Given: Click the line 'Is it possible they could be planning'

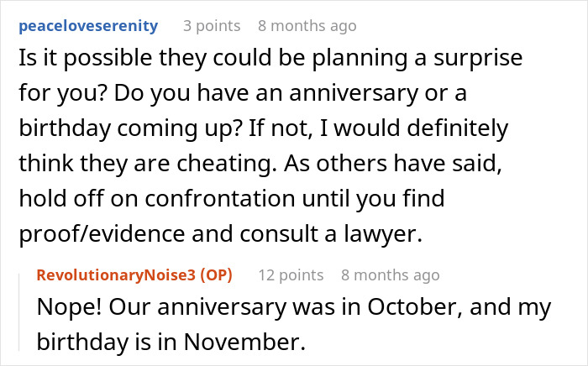Looking at the screenshot, I should (270, 59).
